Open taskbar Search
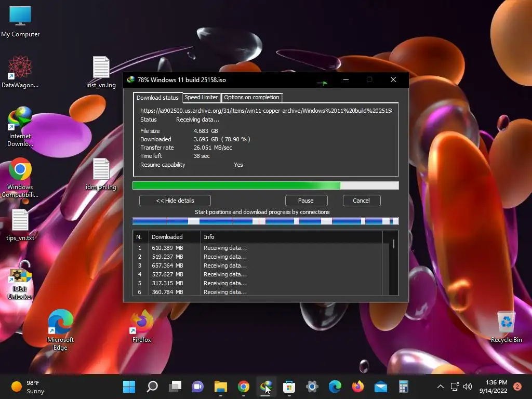The width and height of the screenshot is (532, 399). point(152,387)
